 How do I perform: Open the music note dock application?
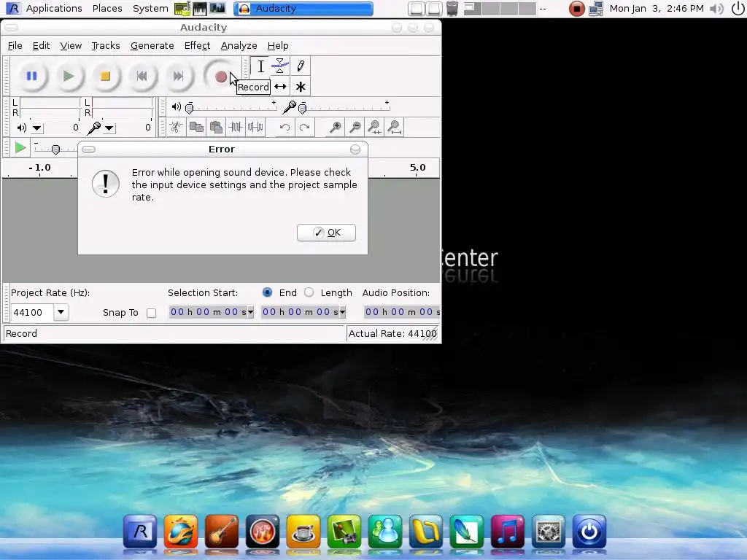click(508, 532)
